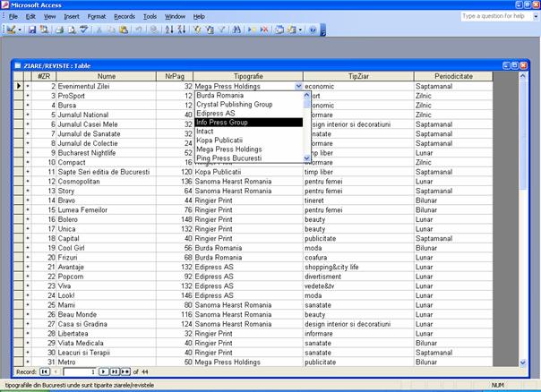Open the Records menu
The image size is (541, 392).
[125, 16]
